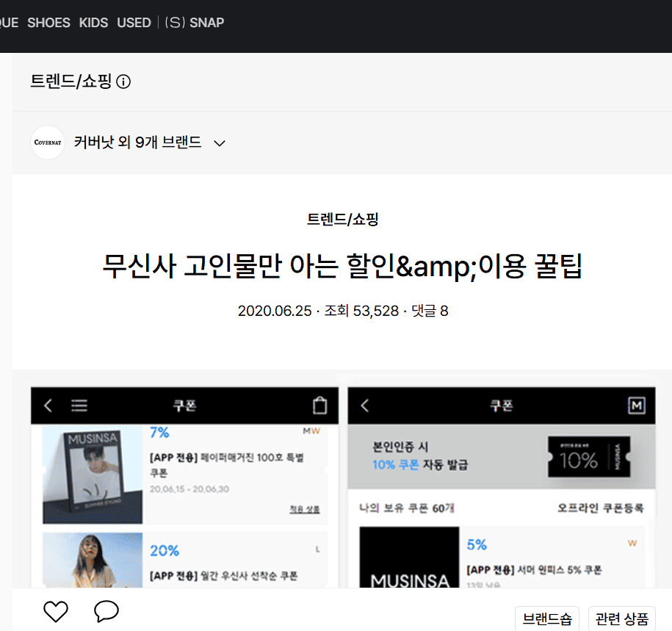Go to the SNAP section
This screenshot has height=631, width=672.
[x=195, y=22]
